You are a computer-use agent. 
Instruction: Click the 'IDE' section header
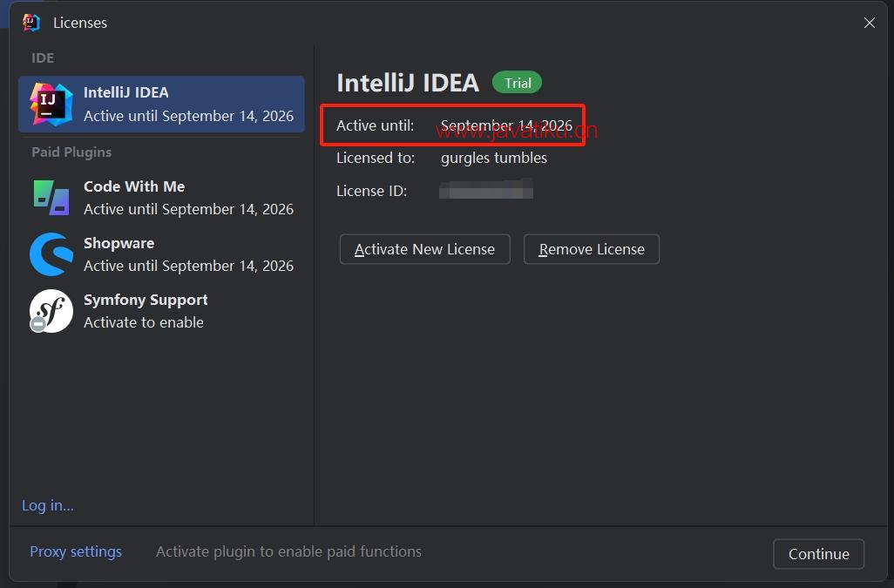point(43,58)
